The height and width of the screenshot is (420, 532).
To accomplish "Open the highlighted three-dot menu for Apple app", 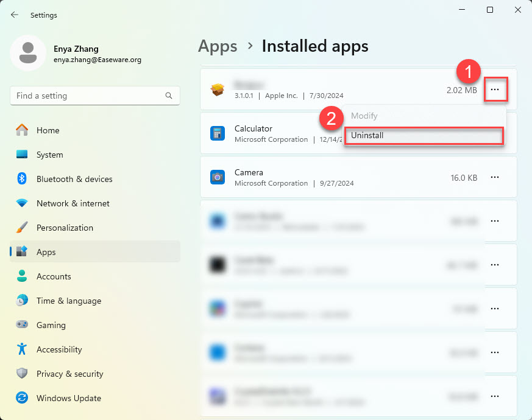I will point(495,89).
